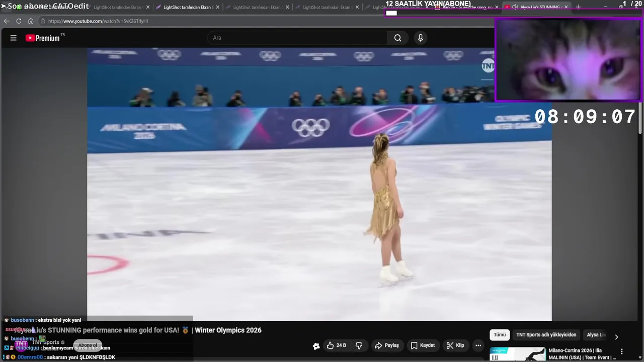Click the badge icon left of the like button
Screen dimensions: 644x362
coord(316,346)
